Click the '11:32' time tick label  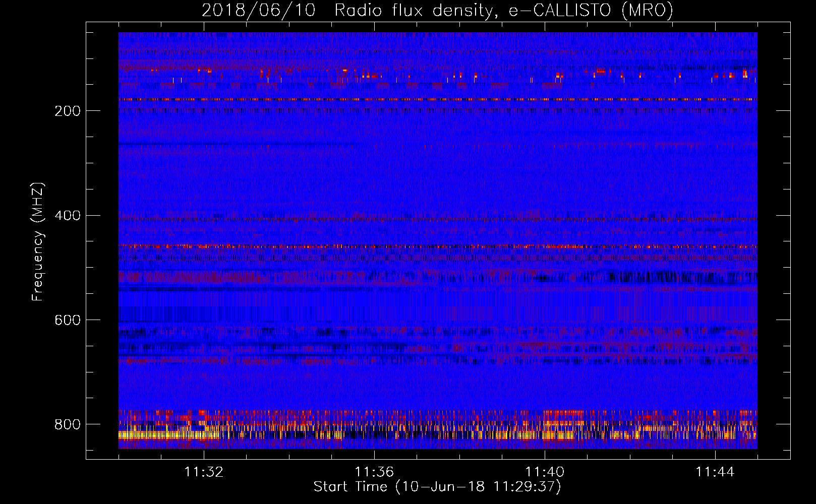(204, 472)
